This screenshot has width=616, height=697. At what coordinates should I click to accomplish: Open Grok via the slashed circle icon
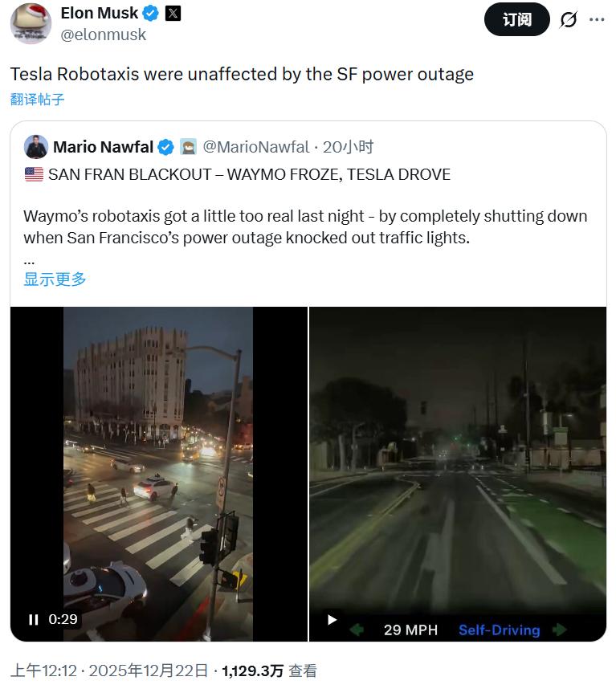[569, 20]
